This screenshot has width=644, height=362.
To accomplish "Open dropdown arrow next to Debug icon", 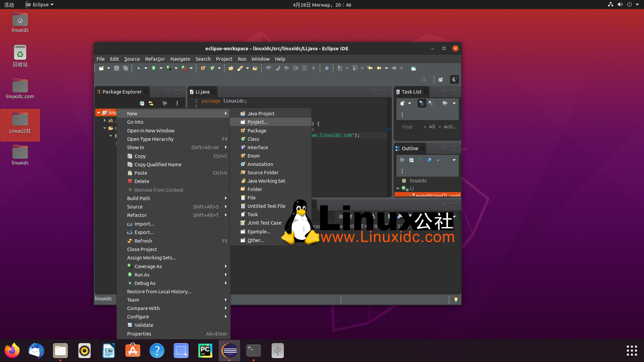I will (146, 68).
